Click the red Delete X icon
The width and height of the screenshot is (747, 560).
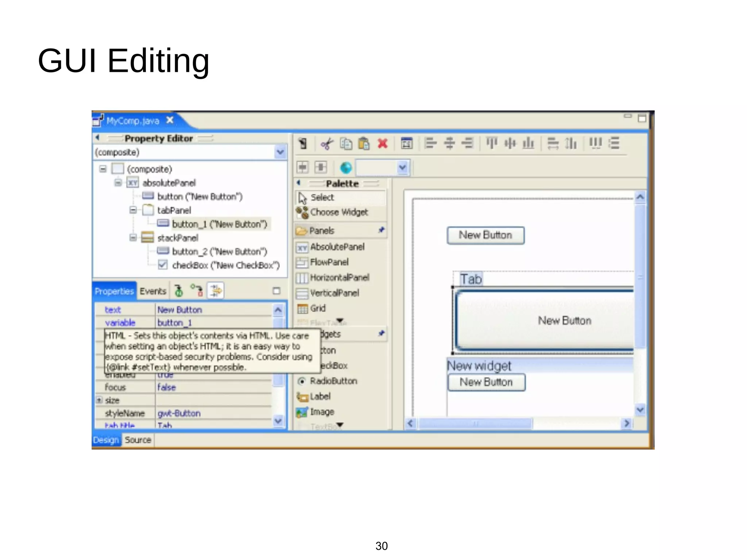(x=382, y=143)
